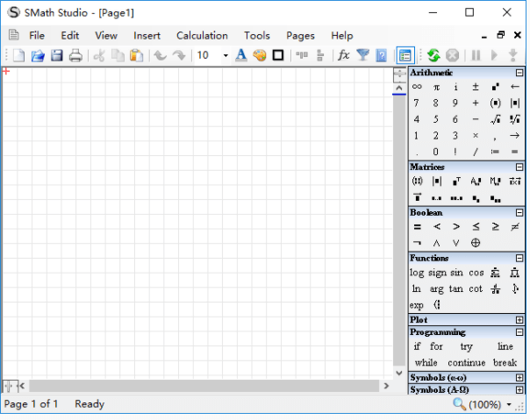The width and height of the screenshot is (530, 420).
Task: Open the Tools menu
Action: tap(257, 35)
